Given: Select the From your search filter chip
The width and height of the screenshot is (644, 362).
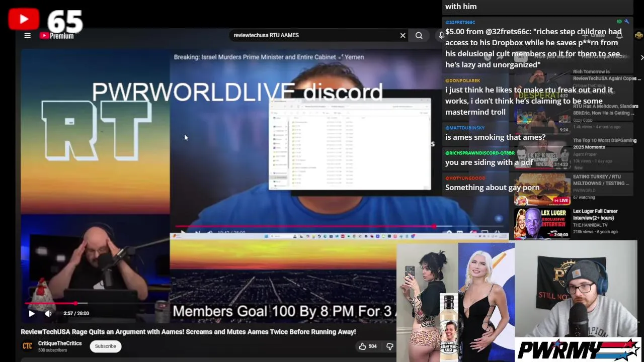Looking at the screenshot, I should pyautogui.click(x=553, y=57).
